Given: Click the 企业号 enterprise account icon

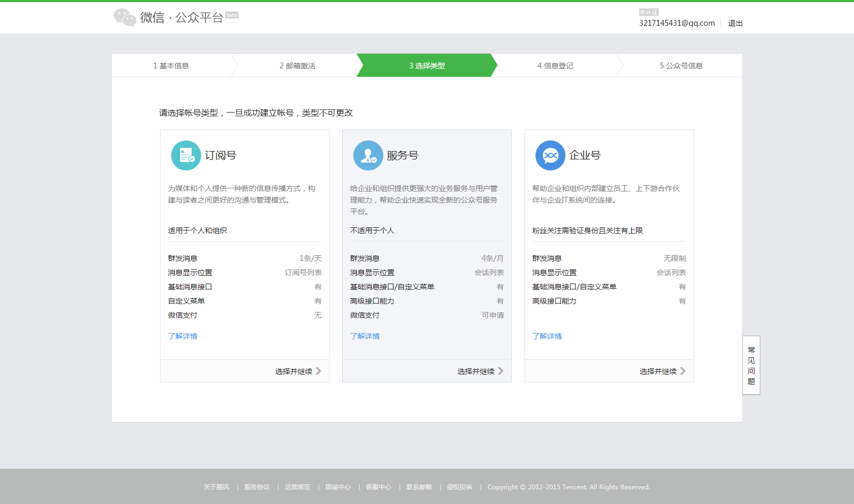Looking at the screenshot, I should click(550, 155).
